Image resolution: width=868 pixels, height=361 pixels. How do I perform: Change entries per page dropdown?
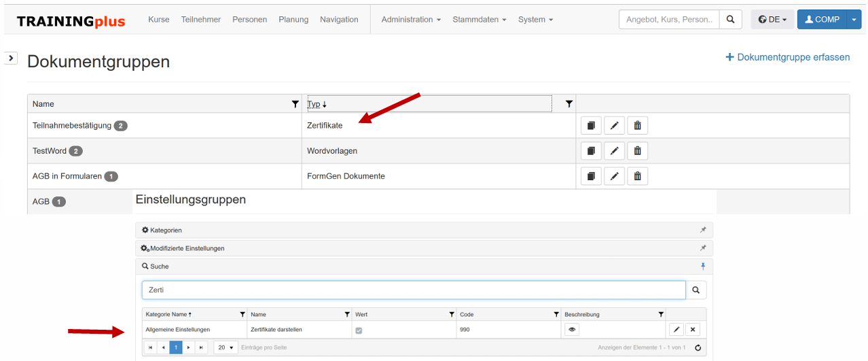point(225,347)
